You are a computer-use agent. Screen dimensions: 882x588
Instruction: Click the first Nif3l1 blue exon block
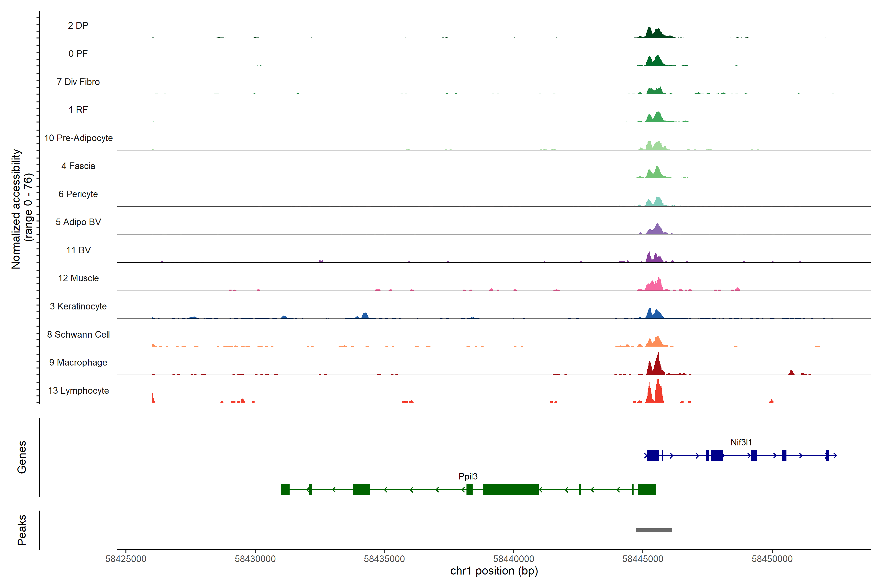(653, 456)
